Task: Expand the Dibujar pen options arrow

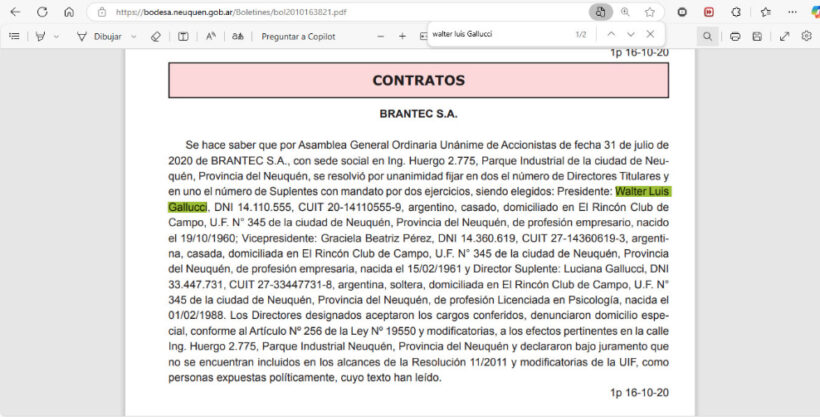Action: pos(132,36)
